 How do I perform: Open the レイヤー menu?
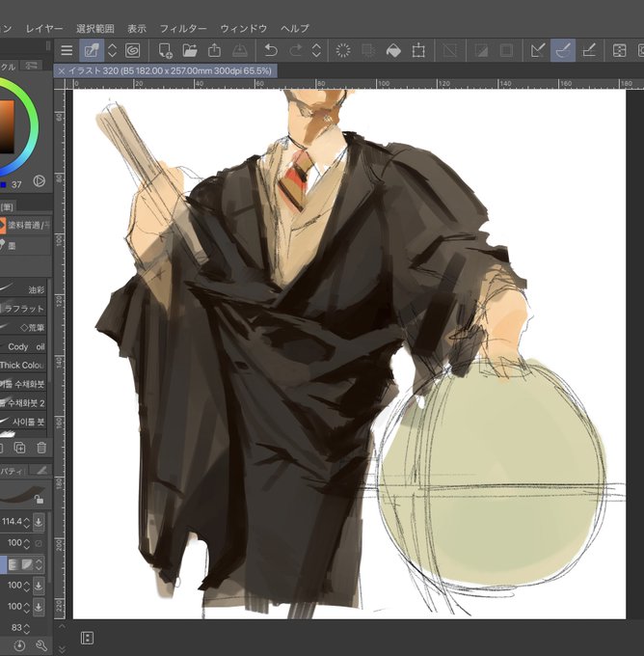(44, 28)
